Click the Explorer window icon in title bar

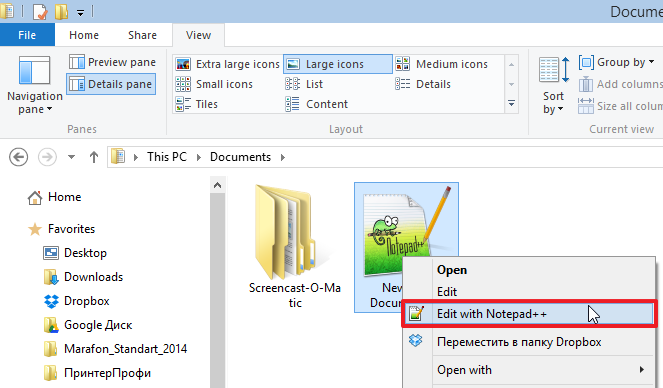pos(7,11)
